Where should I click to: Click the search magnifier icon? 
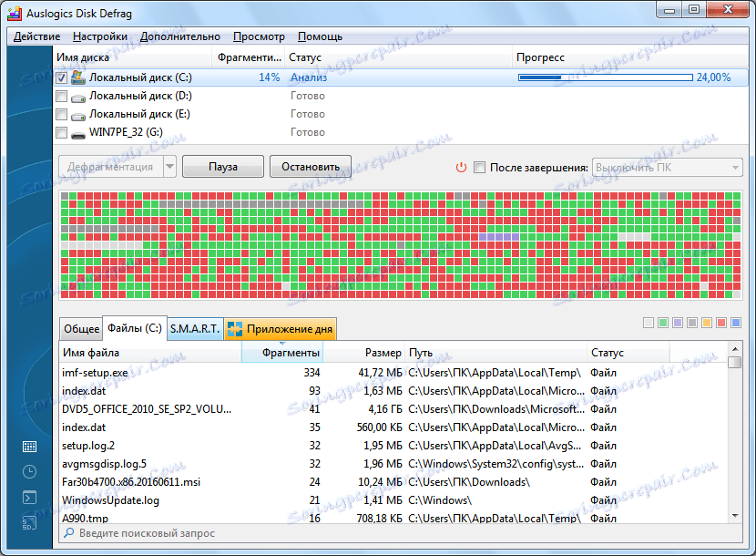click(69, 533)
